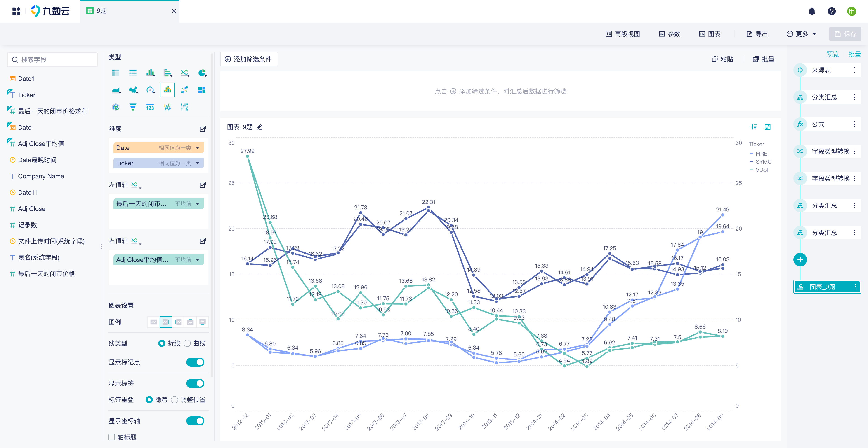868x448 pixels.
Task: Click the 添加筛选条件 button
Action: coord(249,59)
